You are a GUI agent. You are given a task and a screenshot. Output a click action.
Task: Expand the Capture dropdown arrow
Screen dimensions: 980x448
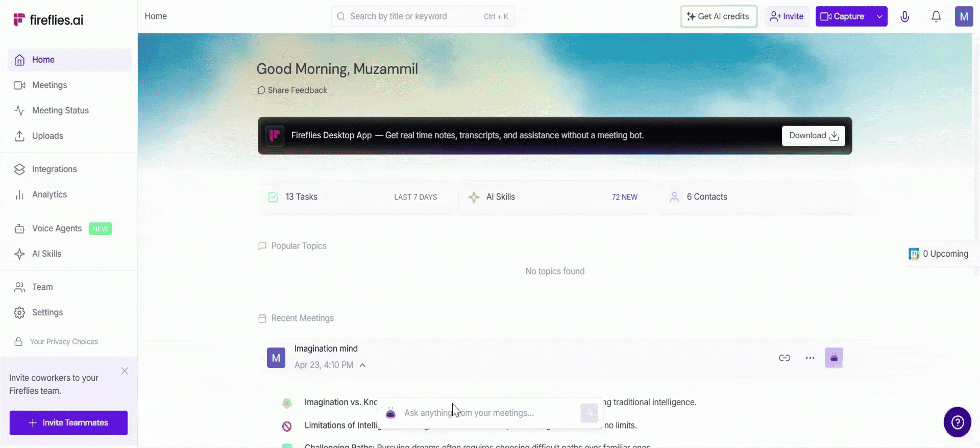pos(879,16)
